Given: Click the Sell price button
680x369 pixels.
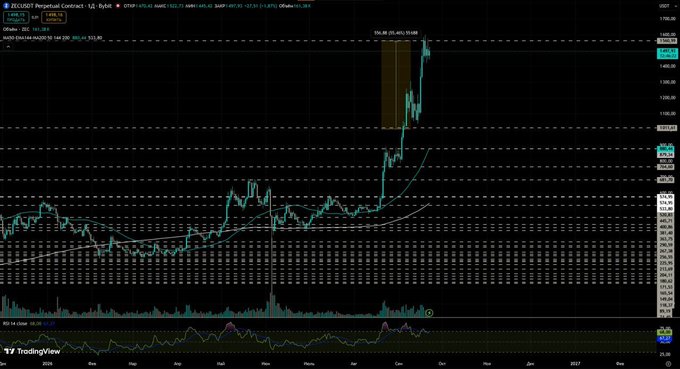Looking at the screenshot, I should pyautogui.click(x=16, y=17).
